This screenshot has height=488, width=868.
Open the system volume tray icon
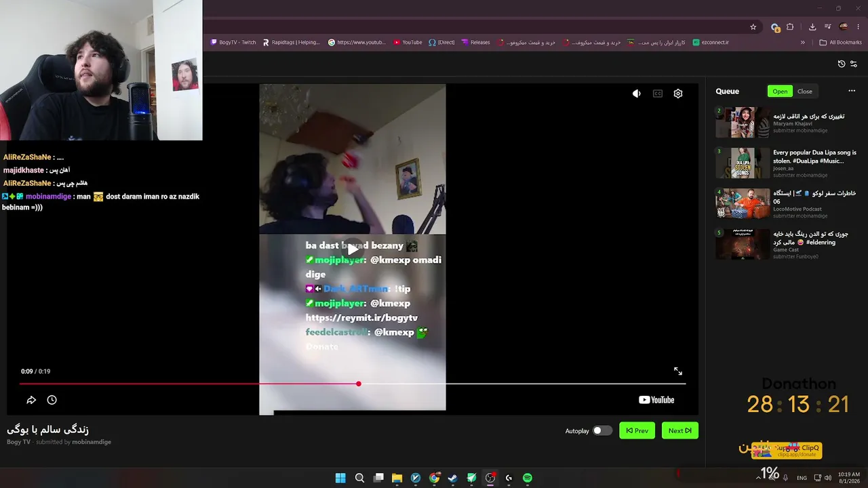point(827,478)
